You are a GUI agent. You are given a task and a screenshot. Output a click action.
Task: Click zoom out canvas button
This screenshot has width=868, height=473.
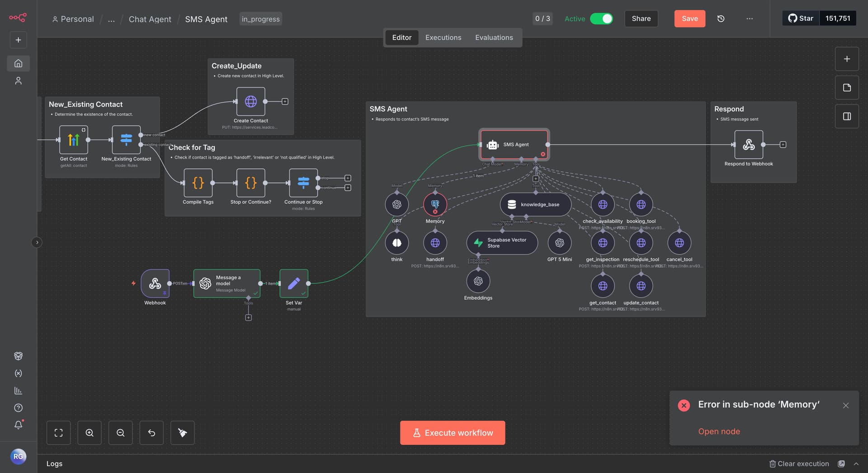coord(120,433)
